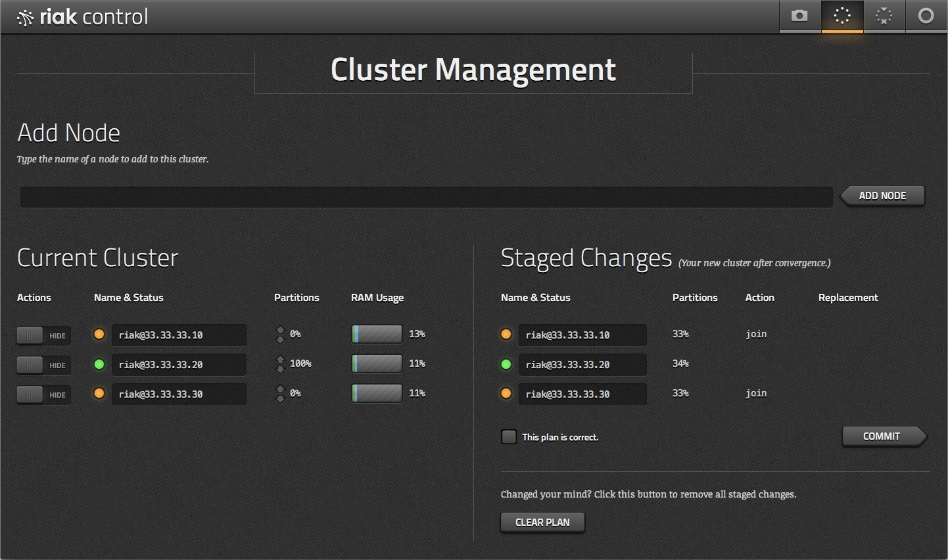
Task: Flip the HIDE toggle on riak@33.33.33.30
Action: pos(43,394)
